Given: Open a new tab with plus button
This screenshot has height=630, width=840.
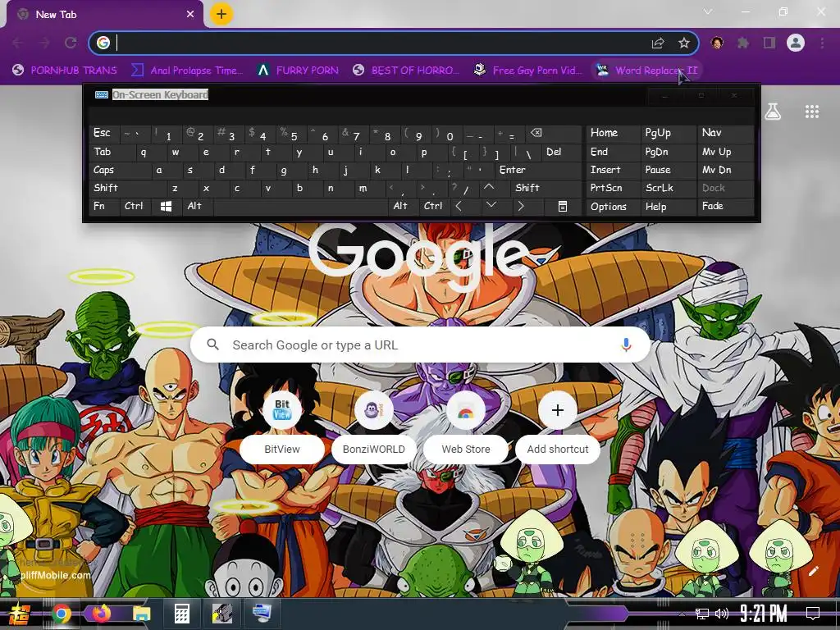Looking at the screenshot, I should (x=221, y=14).
